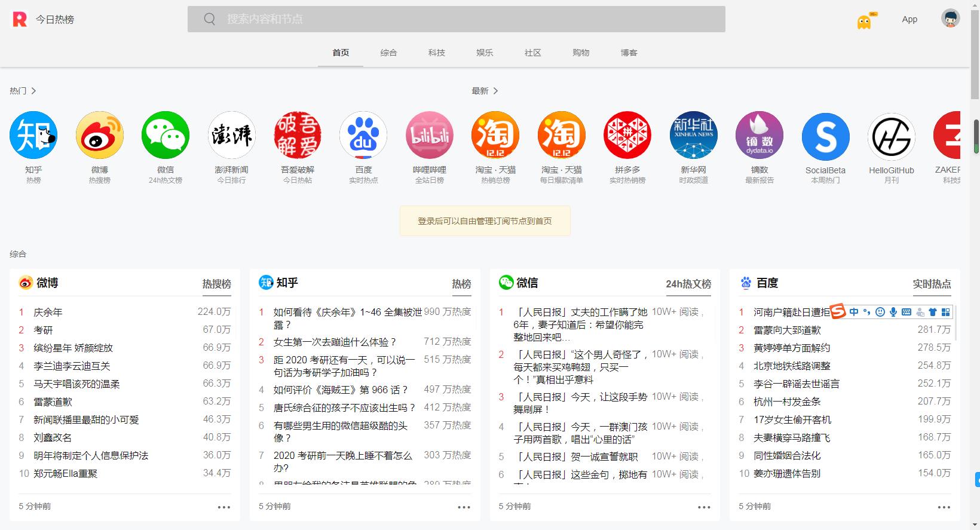Viewport: 980px width, 530px height.
Task: Switch to the 社区 tab
Action: click(533, 53)
